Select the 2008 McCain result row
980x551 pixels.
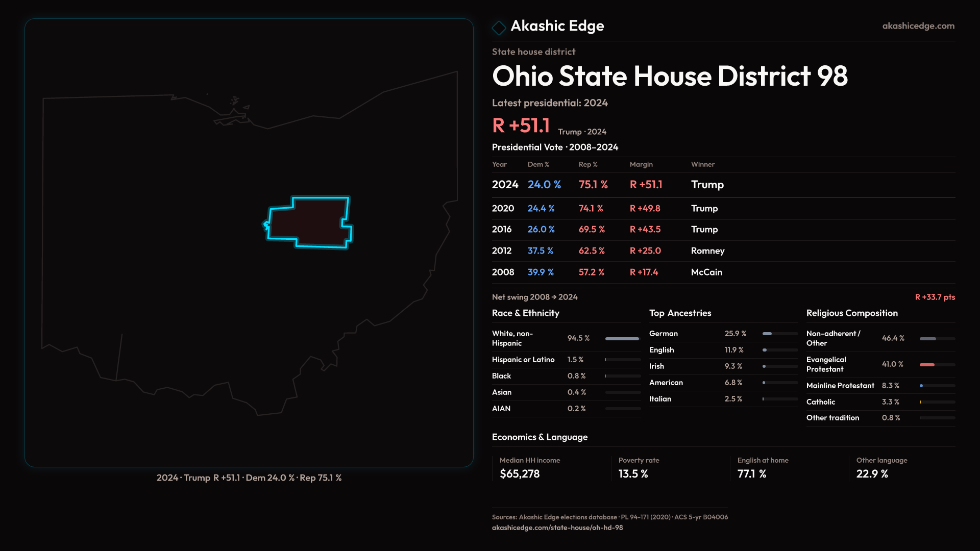706,272
